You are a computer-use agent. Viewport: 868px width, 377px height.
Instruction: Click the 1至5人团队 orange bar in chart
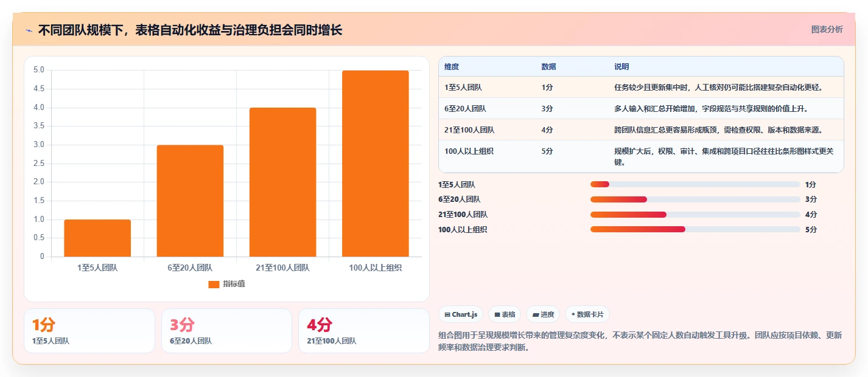point(97,238)
